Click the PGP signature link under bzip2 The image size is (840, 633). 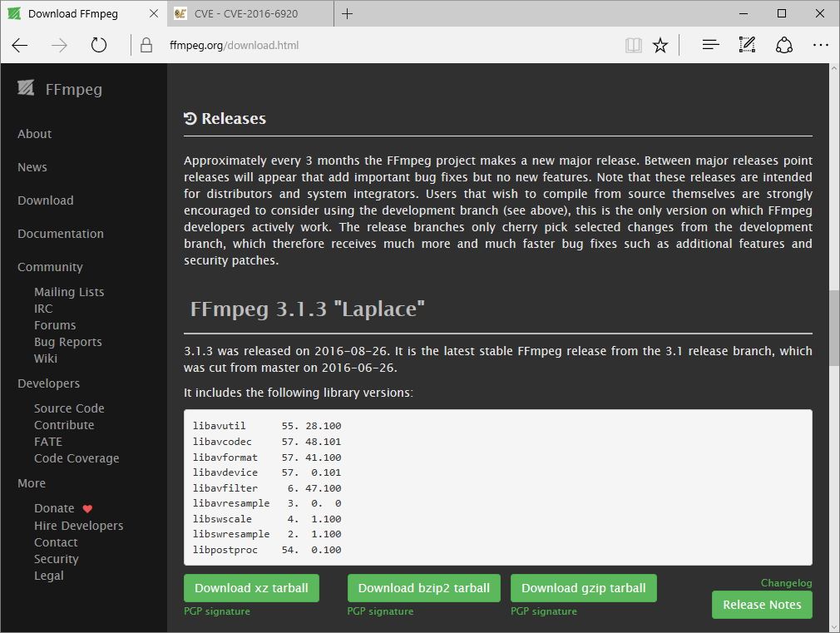pyautogui.click(x=380, y=611)
